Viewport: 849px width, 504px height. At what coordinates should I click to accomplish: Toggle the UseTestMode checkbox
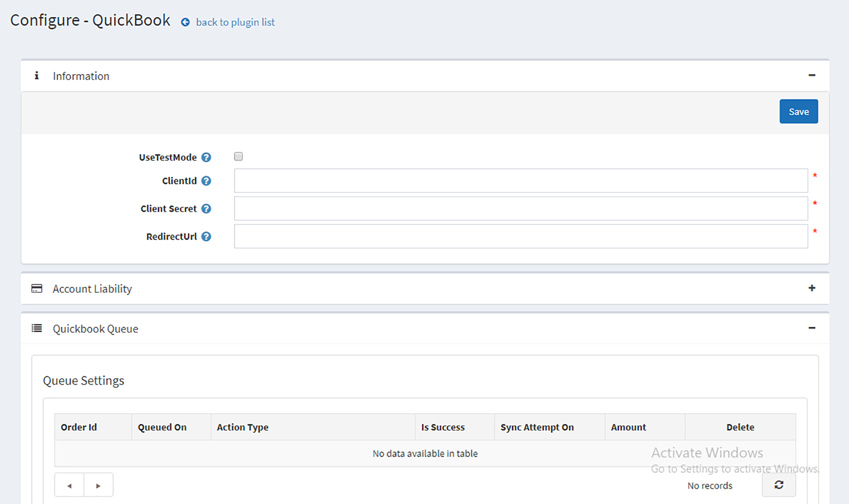coord(239,156)
